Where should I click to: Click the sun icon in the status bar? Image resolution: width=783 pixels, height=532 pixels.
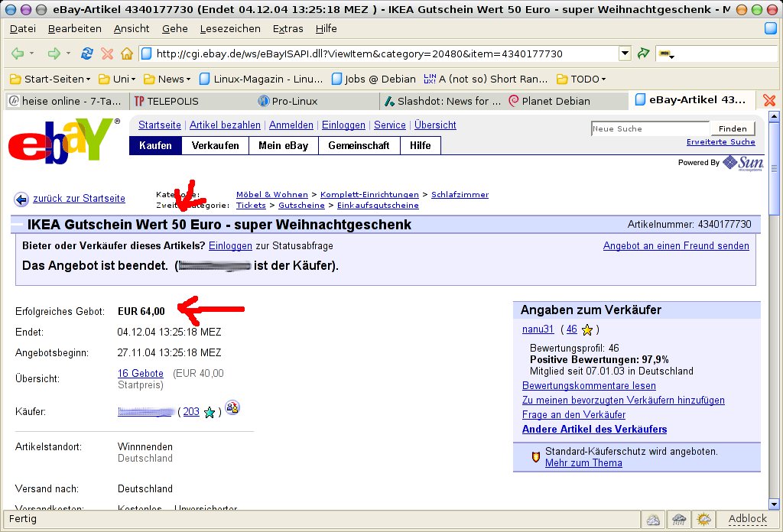(x=704, y=520)
